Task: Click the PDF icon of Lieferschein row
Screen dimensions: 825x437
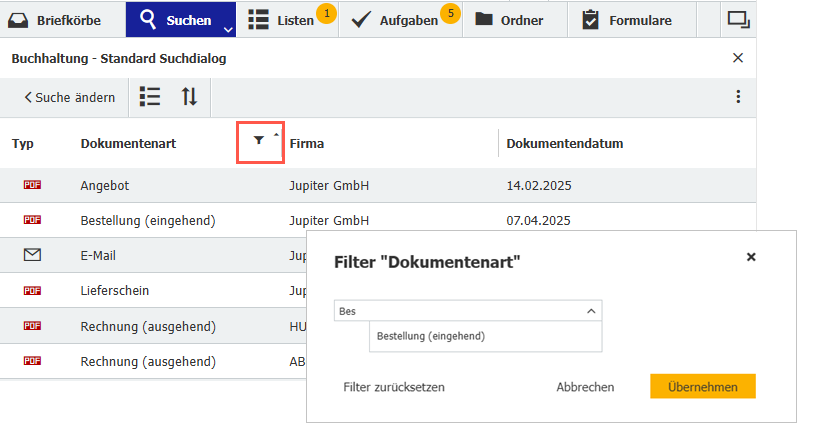Action: click(32, 290)
